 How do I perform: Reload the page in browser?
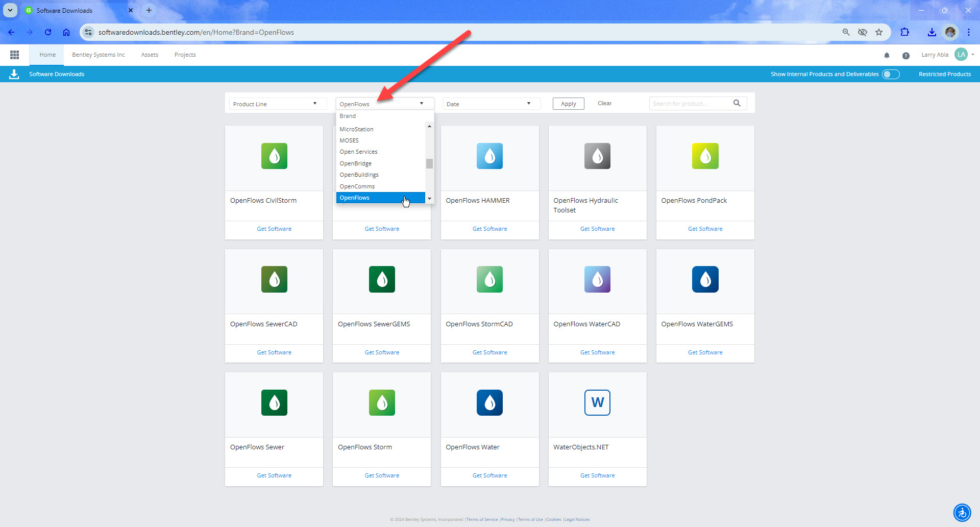(x=48, y=32)
